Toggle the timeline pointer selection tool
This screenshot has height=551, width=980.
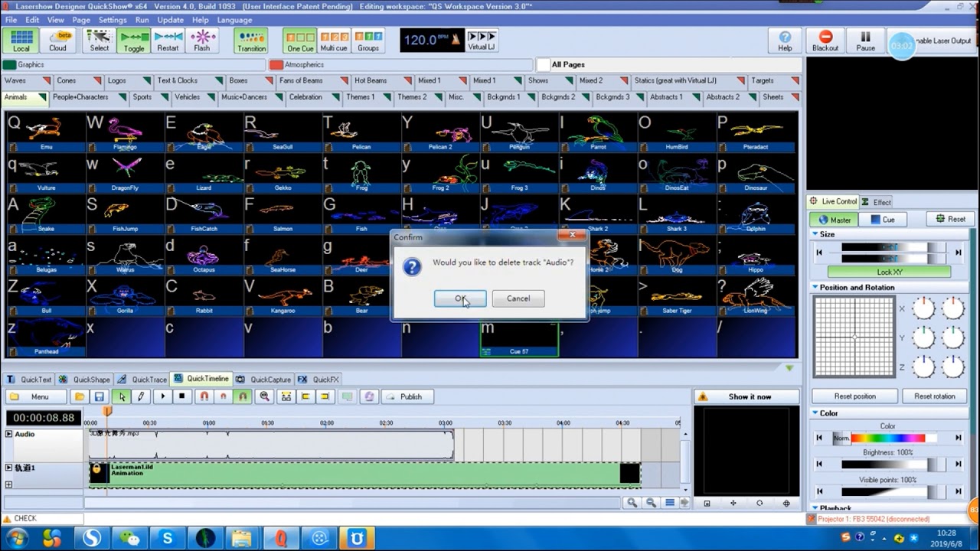coord(121,396)
